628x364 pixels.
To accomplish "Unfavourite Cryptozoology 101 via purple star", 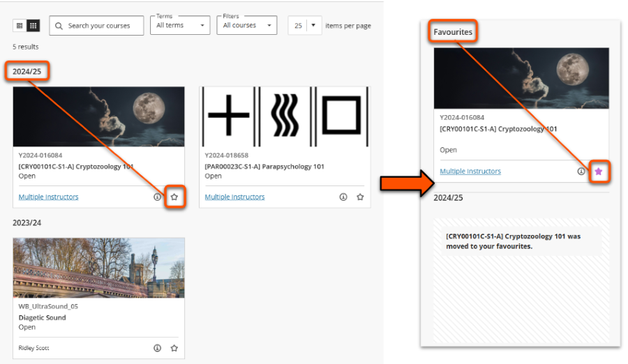I will pyautogui.click(x=598, y=172).
